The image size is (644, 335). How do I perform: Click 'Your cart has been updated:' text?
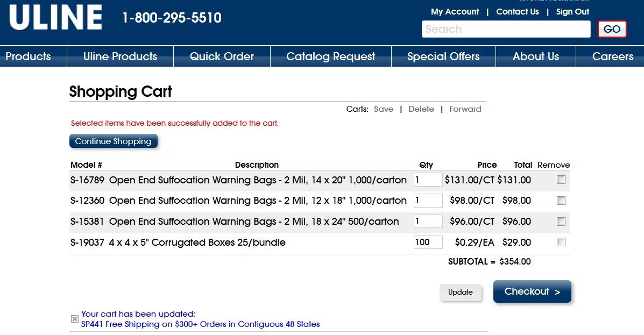click(x=138, y=314)
